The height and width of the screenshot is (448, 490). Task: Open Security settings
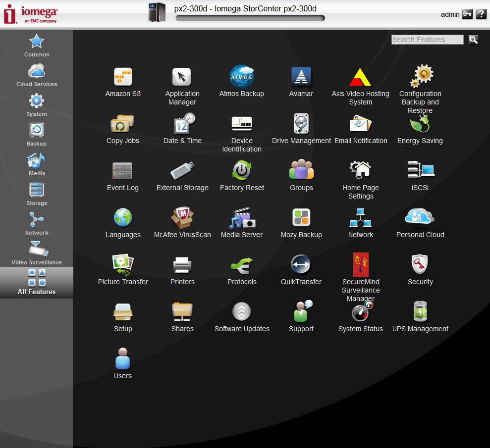tap(420, 270)
